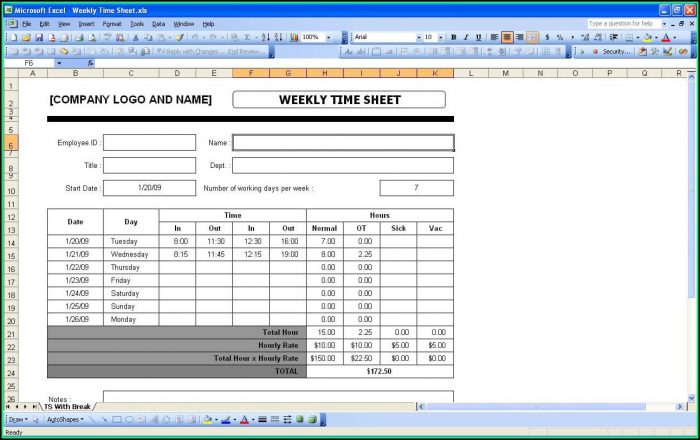Toggle Align Right
Image resolution: width=700 pixels, height=440 pixels.
click(519, 37)
